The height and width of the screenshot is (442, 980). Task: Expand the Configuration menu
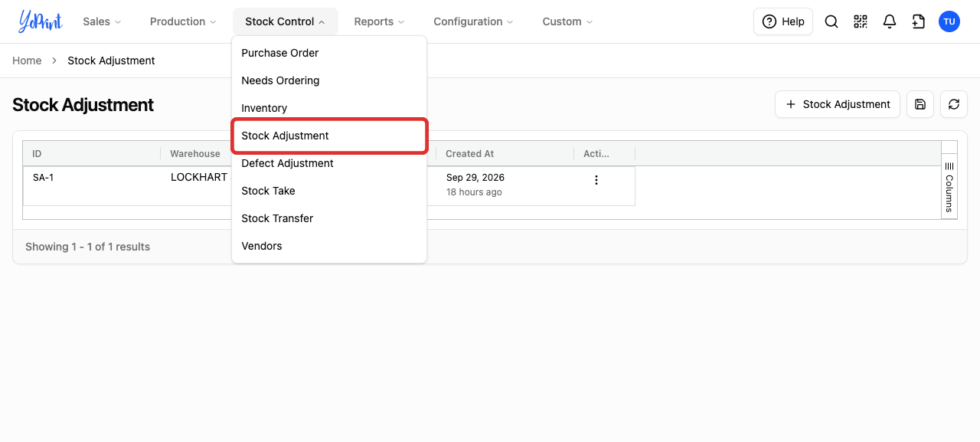point(473,21)
